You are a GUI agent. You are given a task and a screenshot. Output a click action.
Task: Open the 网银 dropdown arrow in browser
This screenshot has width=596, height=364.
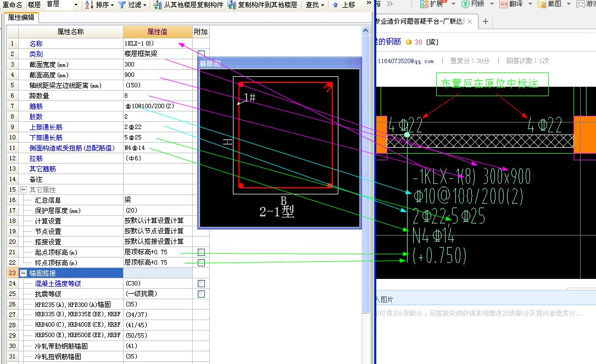tap(492, 4)
